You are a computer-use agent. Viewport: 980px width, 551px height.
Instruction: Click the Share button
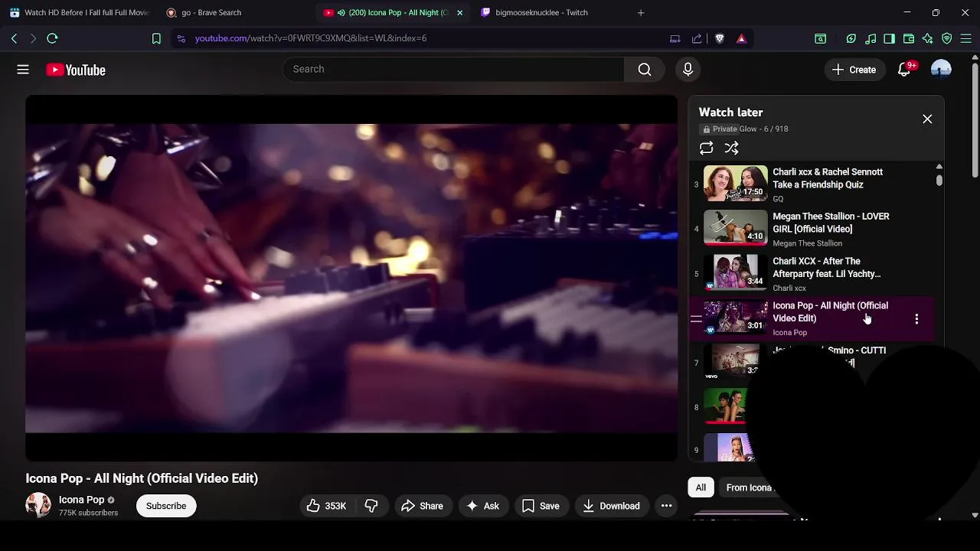[x=422, y=506]
